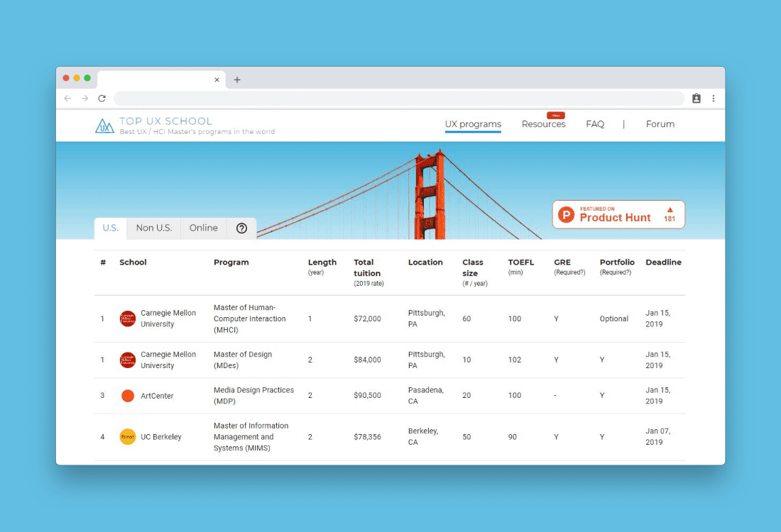Enable the Online programs filter
Viewport: 781px width, 532px height.
[203, 228]
